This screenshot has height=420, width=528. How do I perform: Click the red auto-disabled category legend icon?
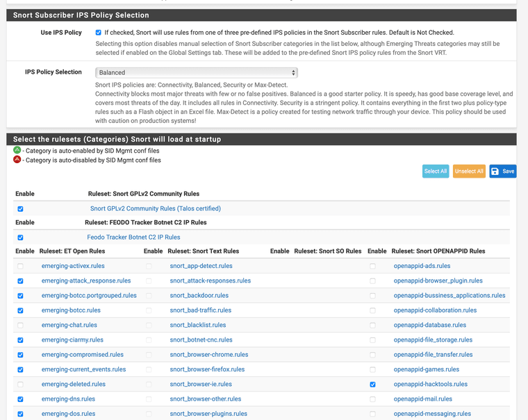click(17, 159)
